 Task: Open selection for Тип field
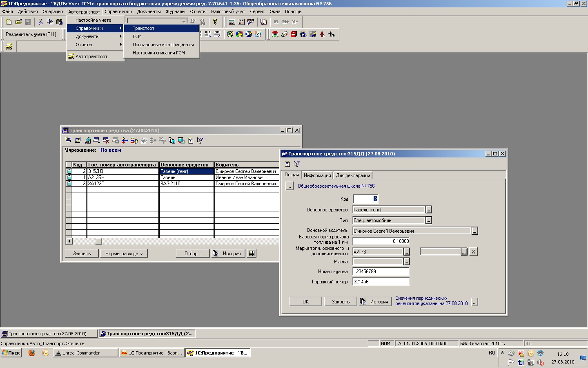point(428,220)
